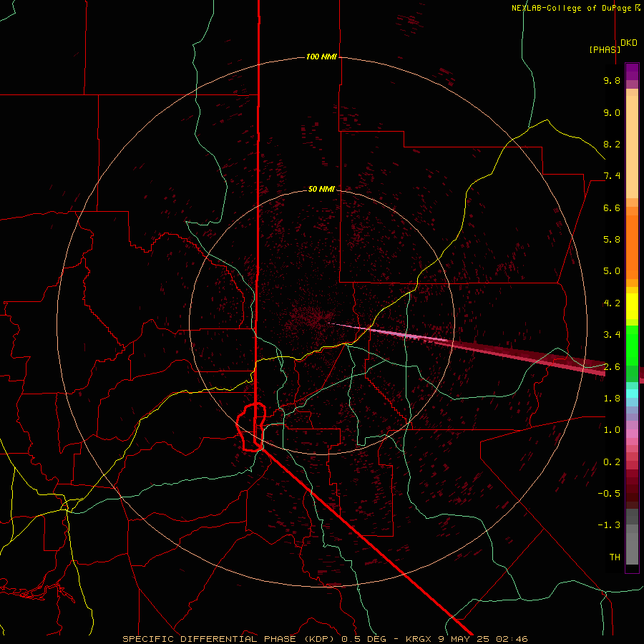The width and height of the screenshot is (644, 644).
Task: Click the TH label on the scale
Action: [x=615, y=557]
